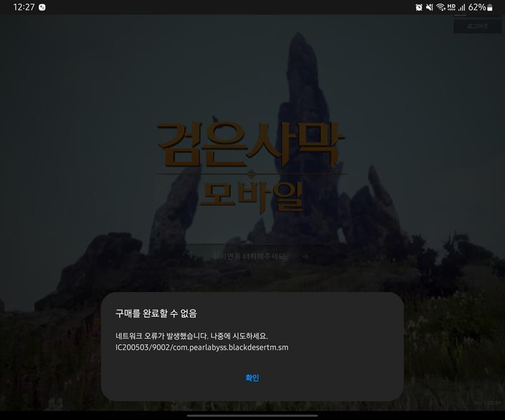Screen dimensions: 505x420
Task: Tap the 화면을 터치해주세요 prompt
Action: tap(252, 257)
